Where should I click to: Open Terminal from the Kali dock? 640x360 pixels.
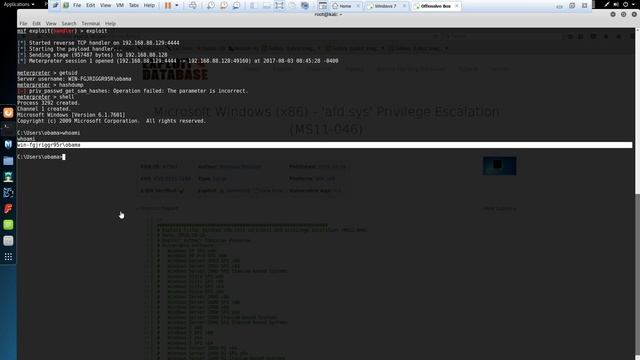coord(8,129)
